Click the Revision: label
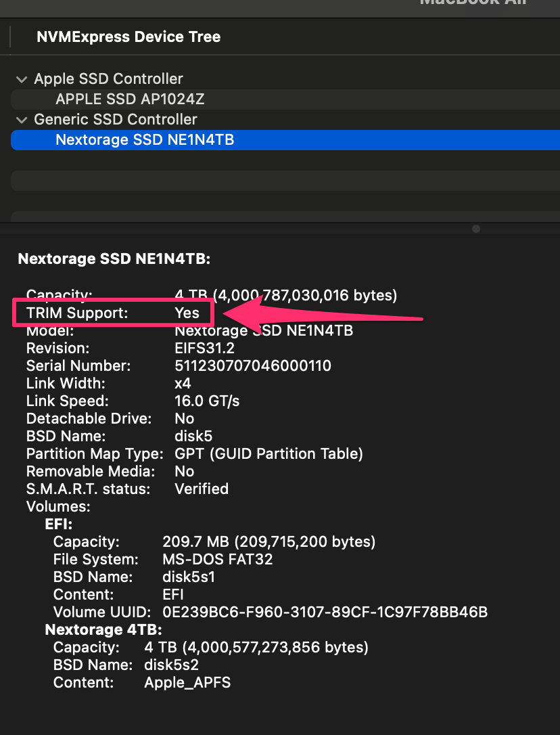The image size is (560, 735). point(57,349)
